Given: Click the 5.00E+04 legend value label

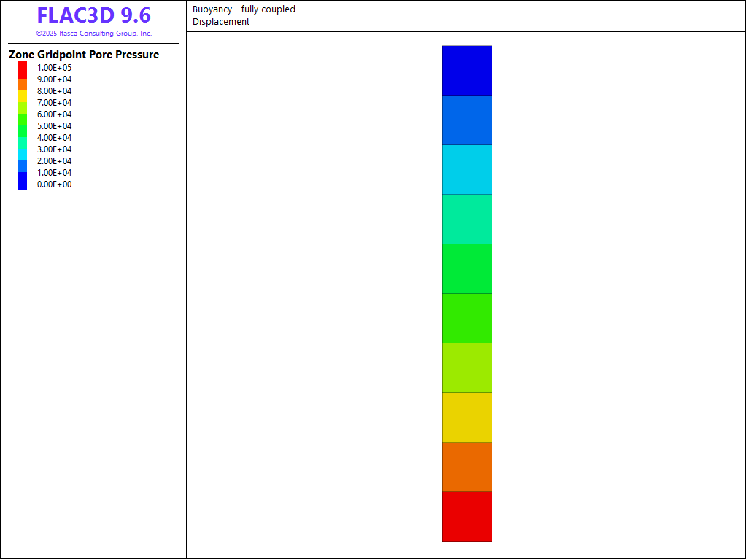Looking at the screenshot, I should pyautogui.click(x=55, y=126).
